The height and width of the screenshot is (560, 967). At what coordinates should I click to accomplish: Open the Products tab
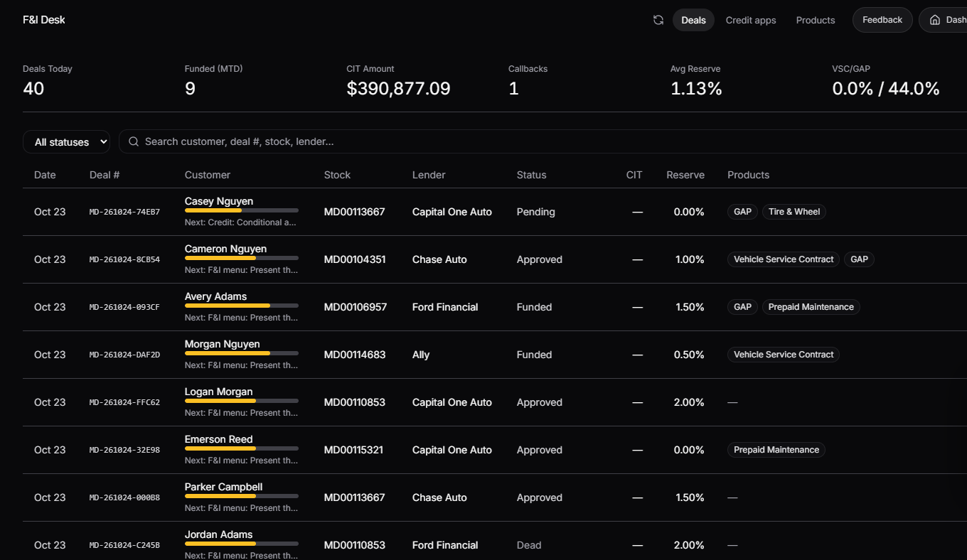[816, 20]
